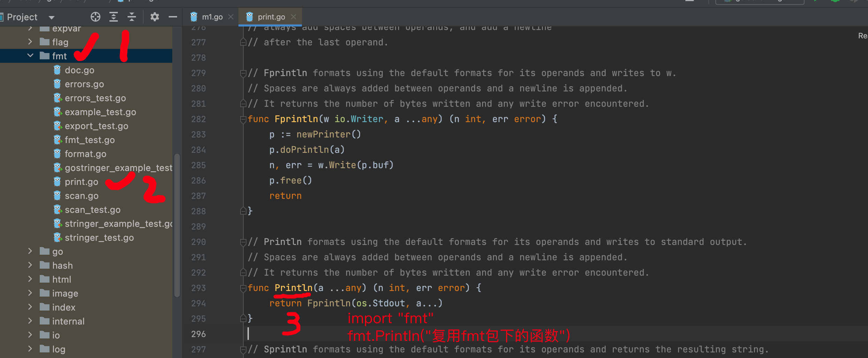Close the m1.go editor tab
The image size is (868, 358).
(x=231, y=17)
